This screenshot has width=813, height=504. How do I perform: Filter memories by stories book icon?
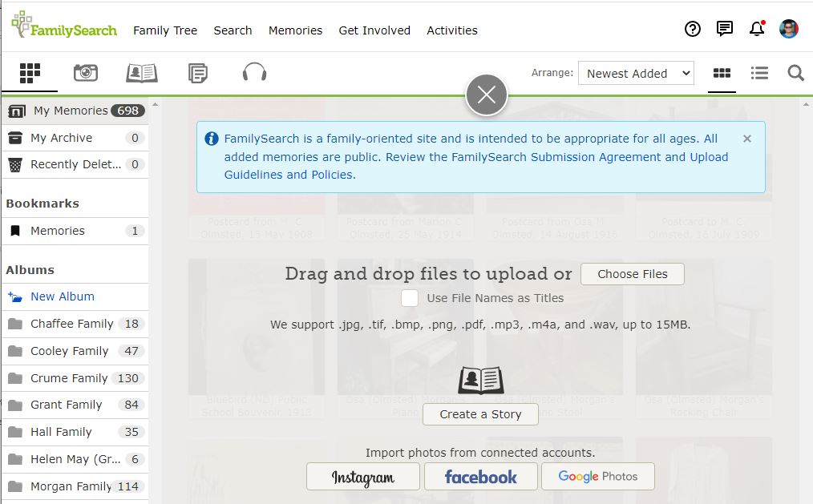[142, 73]
